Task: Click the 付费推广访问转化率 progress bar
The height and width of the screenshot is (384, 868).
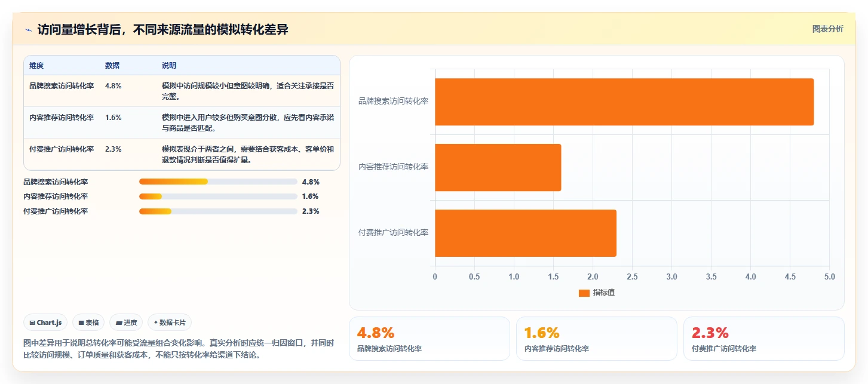Action: coord(218,211)
